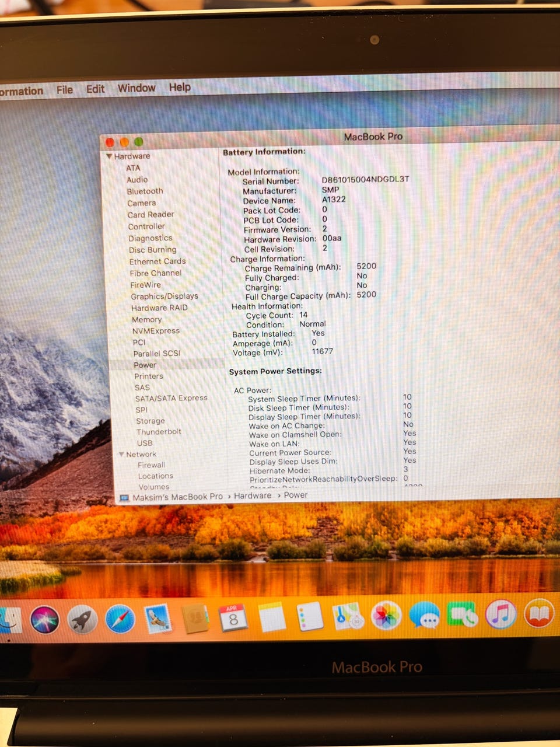
Task: Open the File menu
Action: click(65, 90)
